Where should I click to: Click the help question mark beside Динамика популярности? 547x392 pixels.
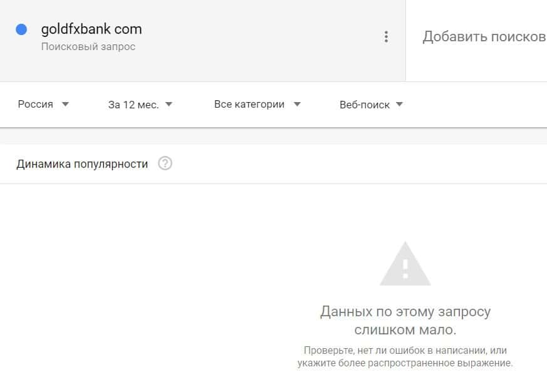165,163
